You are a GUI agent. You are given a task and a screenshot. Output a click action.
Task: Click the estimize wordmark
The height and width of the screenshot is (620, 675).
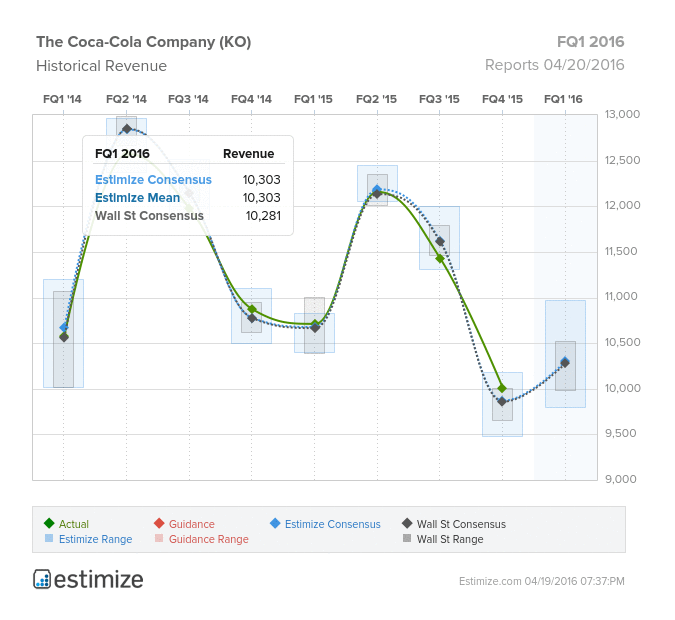pyautogui.click(x=99, y=580)
